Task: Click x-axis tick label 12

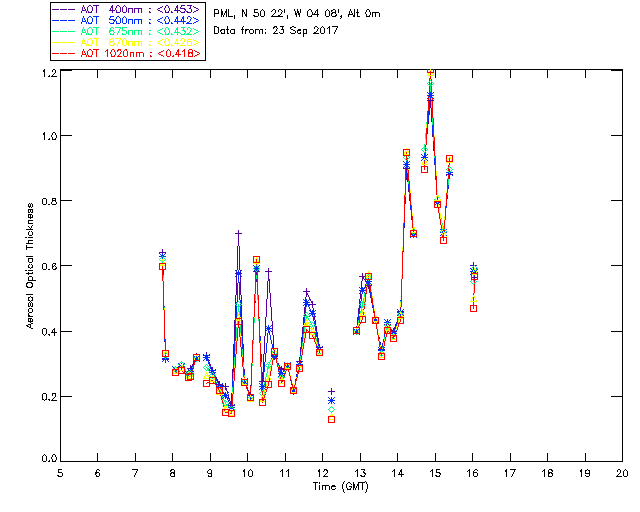Action: tap(322, 473)
